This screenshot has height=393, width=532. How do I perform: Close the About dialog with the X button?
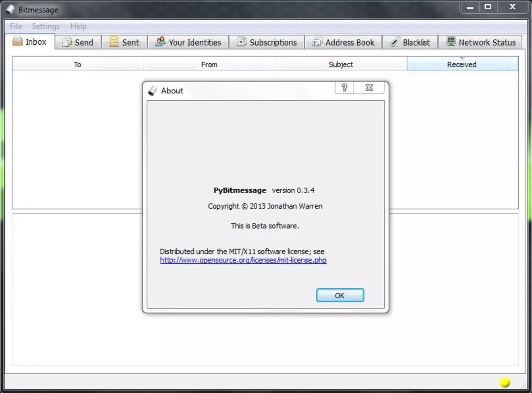(369, 87)
